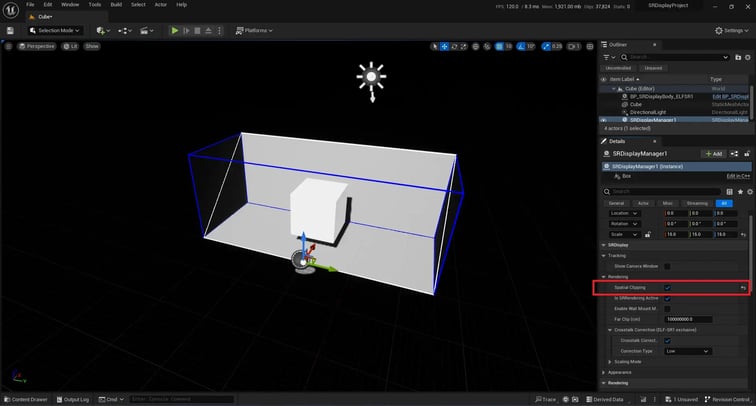
Task: Click the surface snapping icon
Action: click(487, 46)
